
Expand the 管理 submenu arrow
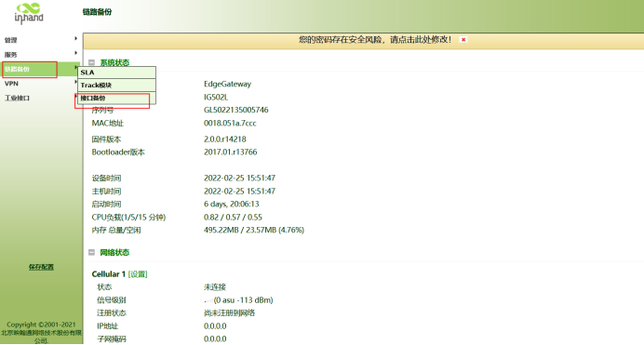76,38
